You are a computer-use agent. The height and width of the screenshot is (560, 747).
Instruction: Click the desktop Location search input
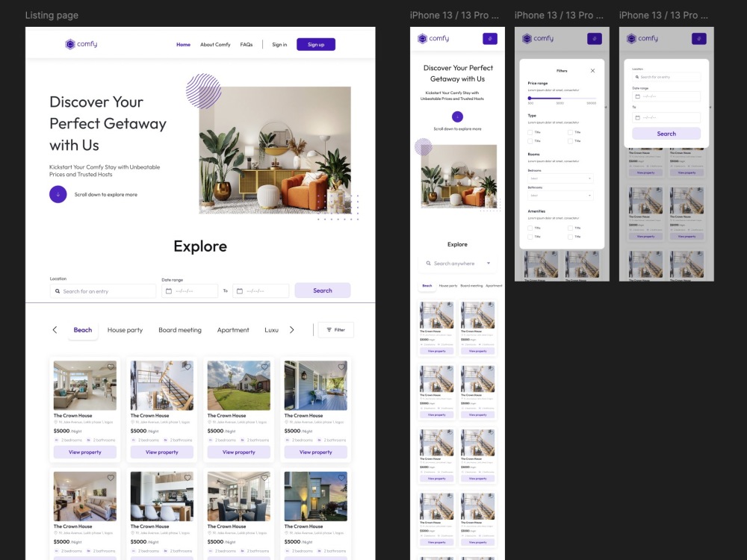(x=103, y=291)
